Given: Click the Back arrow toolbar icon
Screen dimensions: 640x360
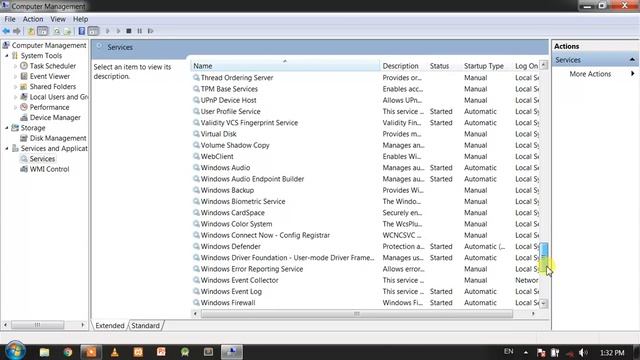Looking at the screenshot, I should click(6, 31).
